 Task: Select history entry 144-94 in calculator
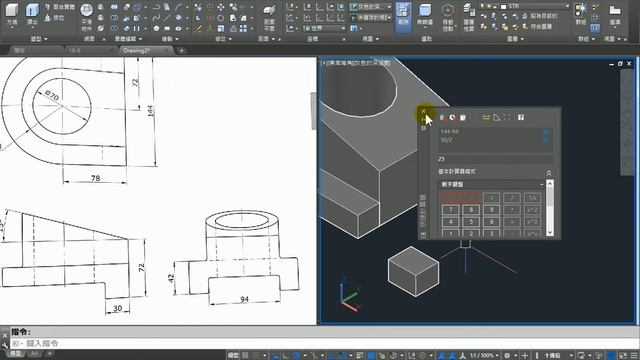[449, 131]
